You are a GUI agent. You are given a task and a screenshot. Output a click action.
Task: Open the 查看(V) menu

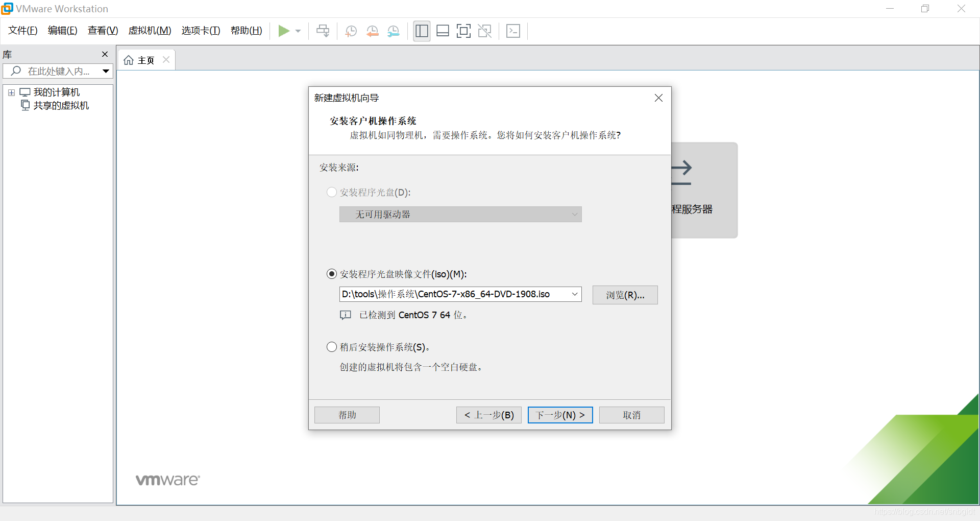[x=103, y=31]
